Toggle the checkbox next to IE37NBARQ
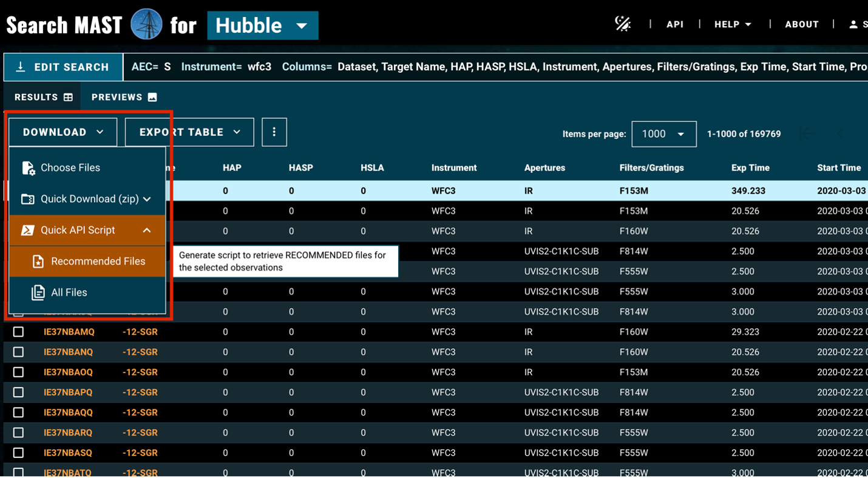The height and width of the screenshot is (478, 868). click(x=19, y=433)
